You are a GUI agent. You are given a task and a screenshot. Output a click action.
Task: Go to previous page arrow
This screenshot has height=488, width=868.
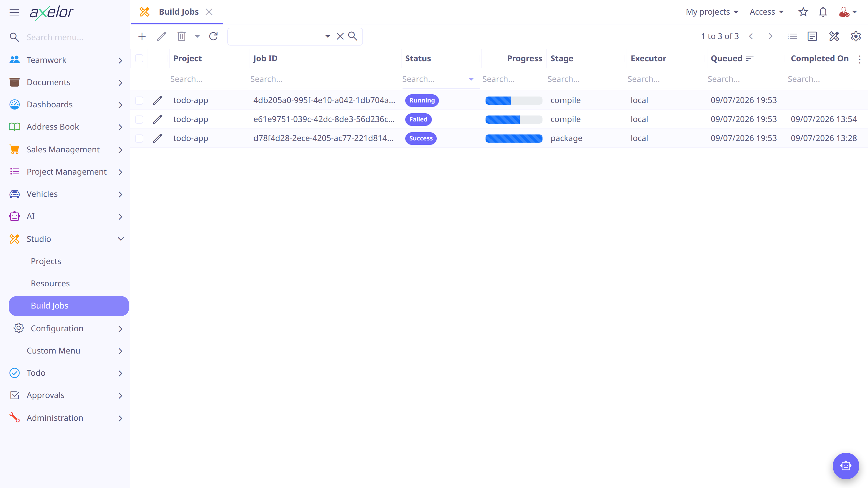751,36
